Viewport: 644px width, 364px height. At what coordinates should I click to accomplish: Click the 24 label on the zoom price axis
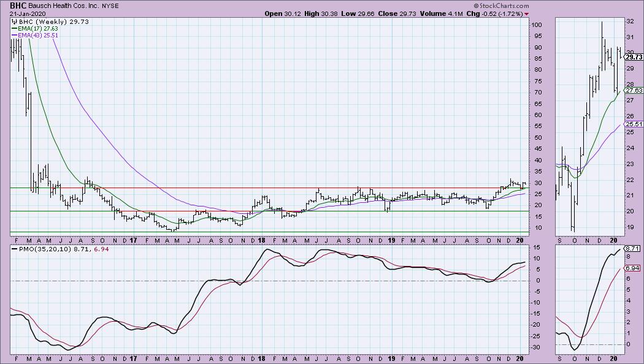pos(630,148)
